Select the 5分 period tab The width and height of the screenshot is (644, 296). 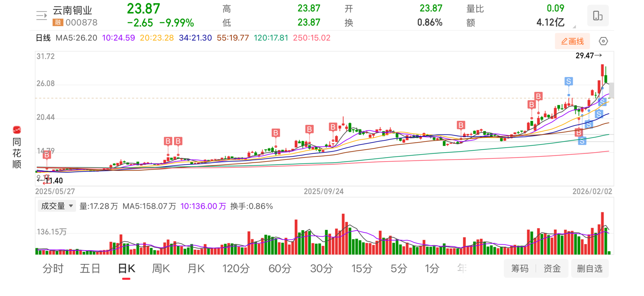399,268
